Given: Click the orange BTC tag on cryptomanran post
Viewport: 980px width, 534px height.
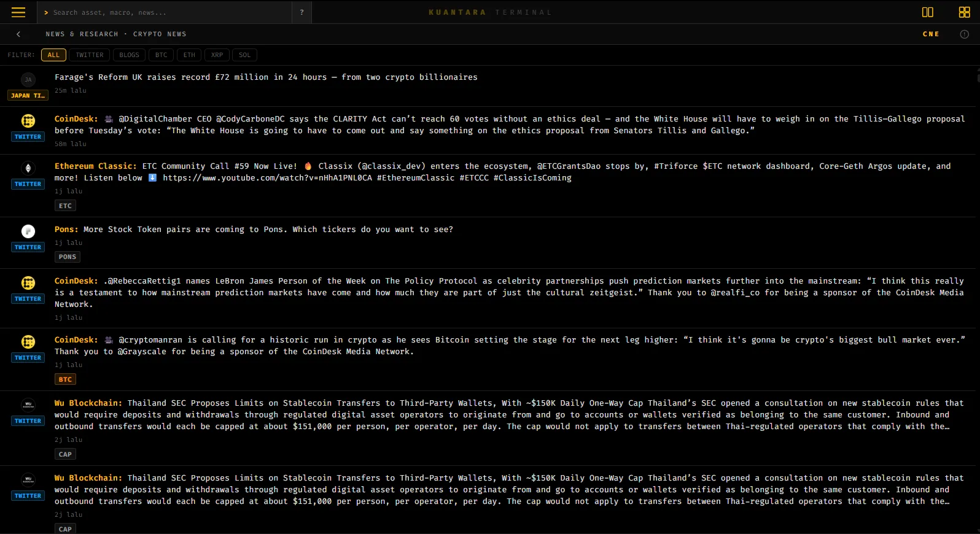Looking at the screenshot, I should [65, 379].
